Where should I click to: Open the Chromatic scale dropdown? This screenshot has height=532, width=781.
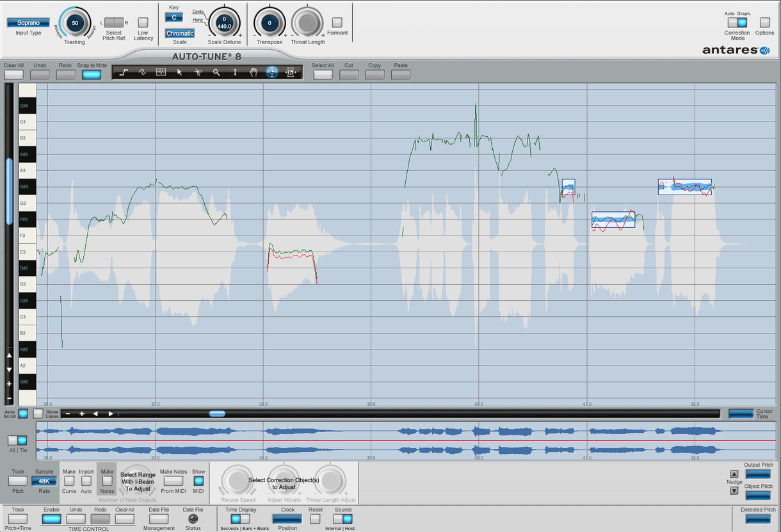click(x=180, y=33)
